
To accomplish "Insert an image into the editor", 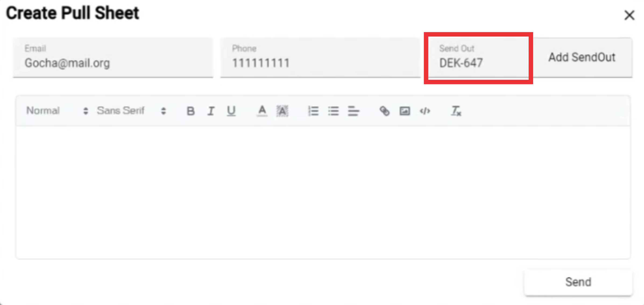I will (x=405, y=111).
